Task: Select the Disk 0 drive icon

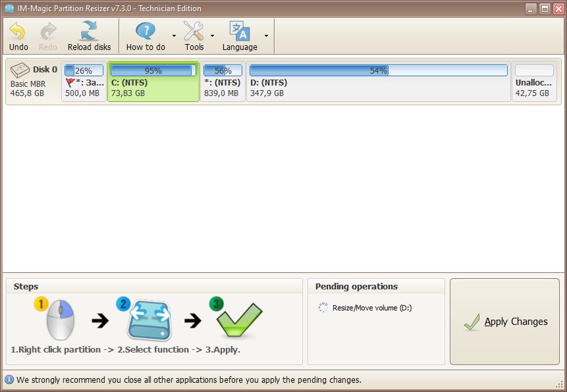Action: [20, 70]
